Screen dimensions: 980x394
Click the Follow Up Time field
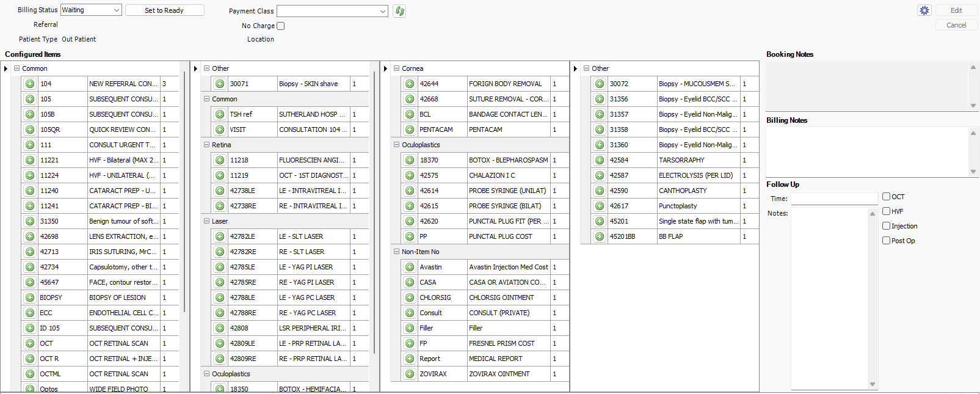click(x=834, y=199)
